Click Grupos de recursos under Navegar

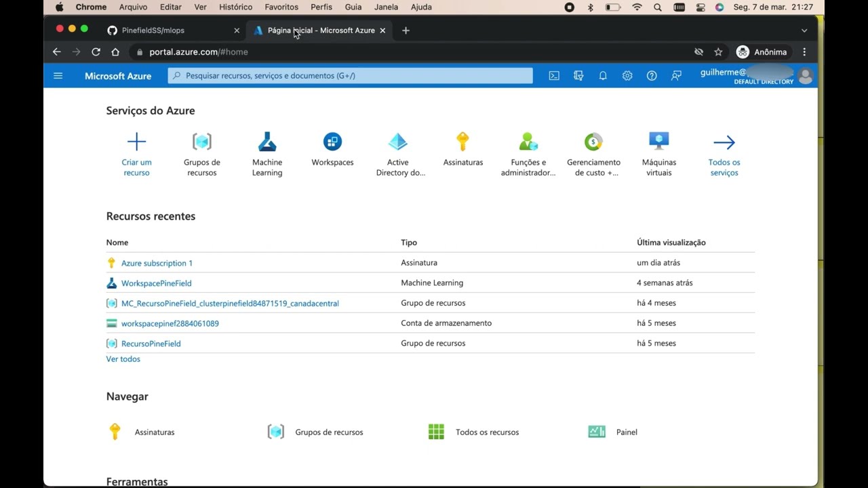click(329, 432)
